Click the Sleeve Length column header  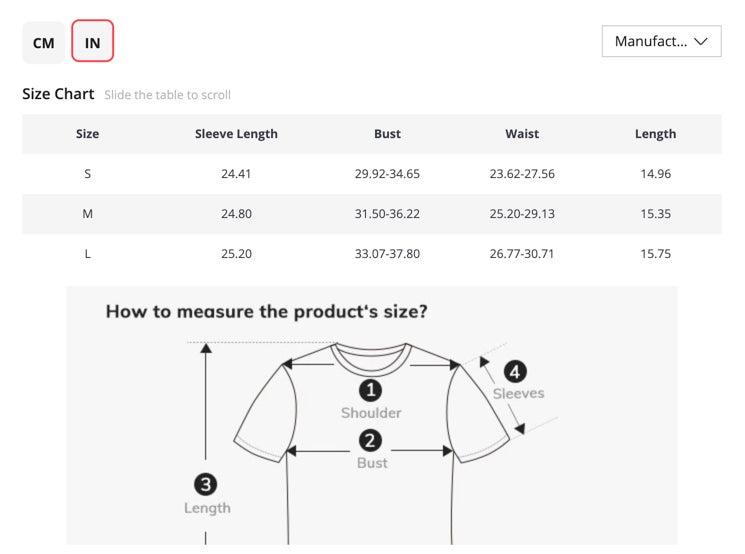pos(236,134)
